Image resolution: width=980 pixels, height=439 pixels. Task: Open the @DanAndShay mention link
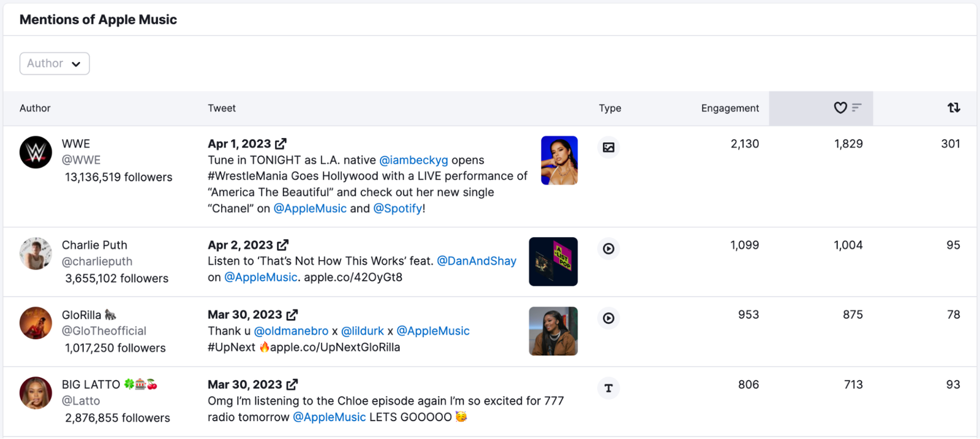[477, 261]
